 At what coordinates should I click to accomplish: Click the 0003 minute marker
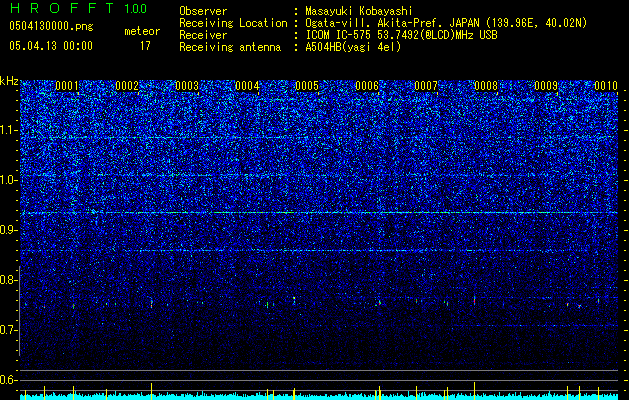point(187,86)
